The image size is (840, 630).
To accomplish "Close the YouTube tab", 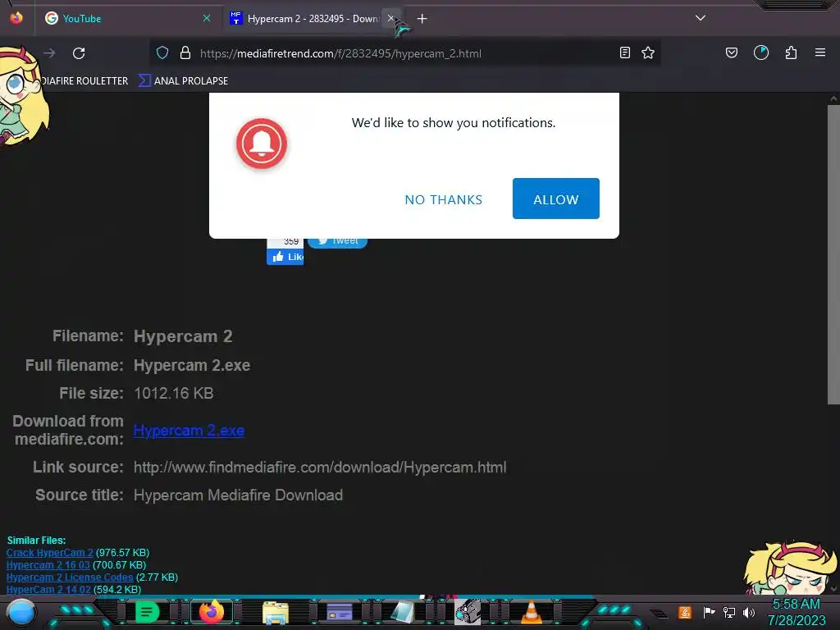I will click(x=207, y=18).
